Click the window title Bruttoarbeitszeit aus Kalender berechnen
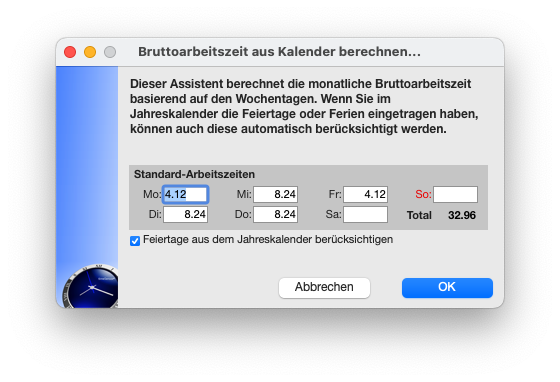The width and height of the screenshot is (560, 382). point(279,52)
